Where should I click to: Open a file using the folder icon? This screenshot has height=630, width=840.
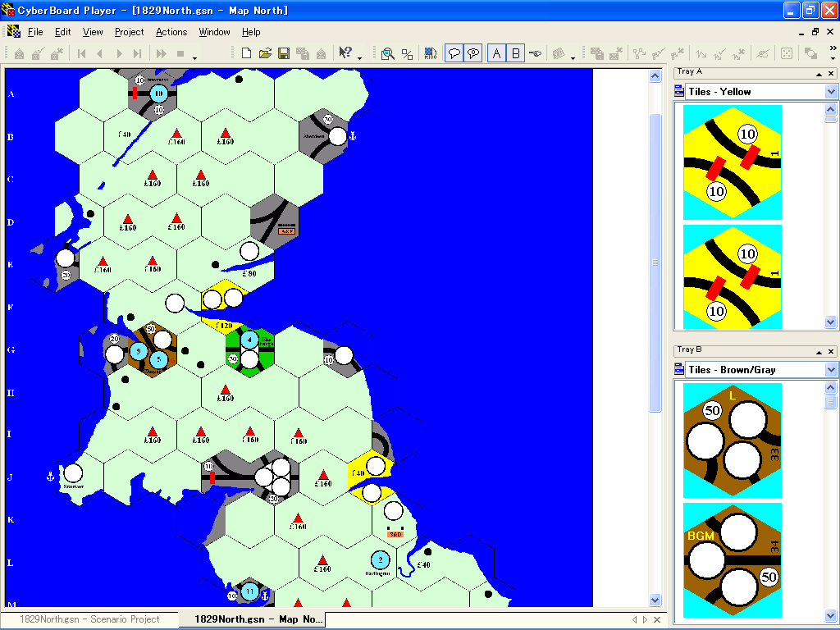(x=265, y=53)
